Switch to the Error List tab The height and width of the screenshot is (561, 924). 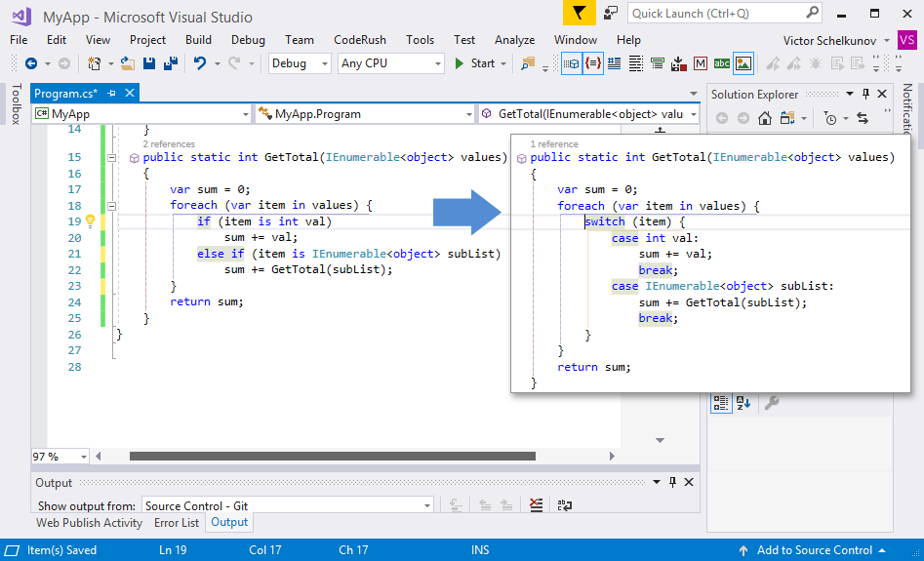coord(177,523)
